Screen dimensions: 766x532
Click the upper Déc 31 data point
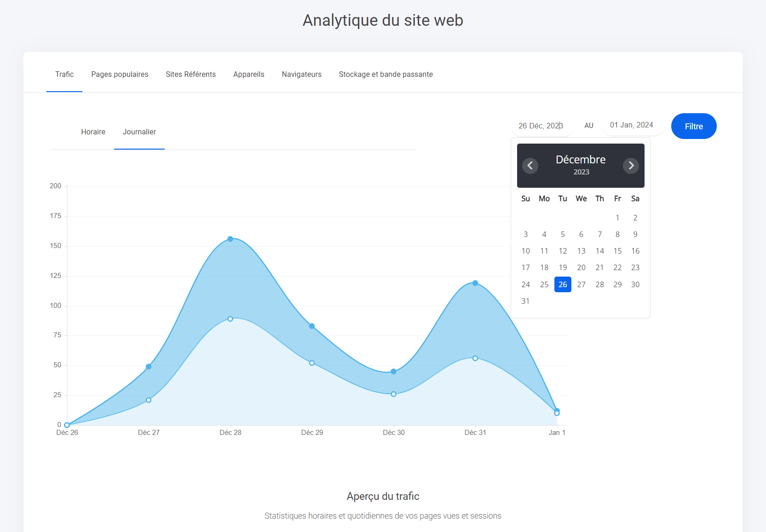coord(475,283)
